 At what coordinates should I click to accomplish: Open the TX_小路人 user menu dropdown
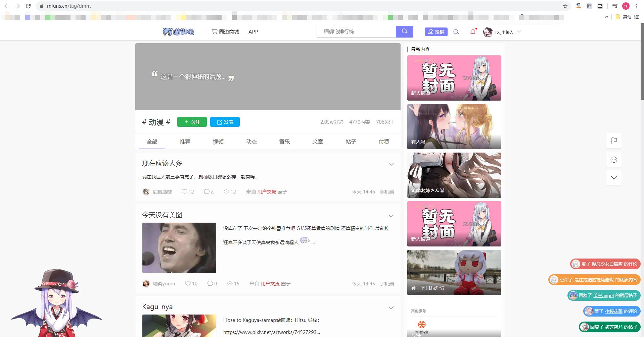[x=519, y=32]
